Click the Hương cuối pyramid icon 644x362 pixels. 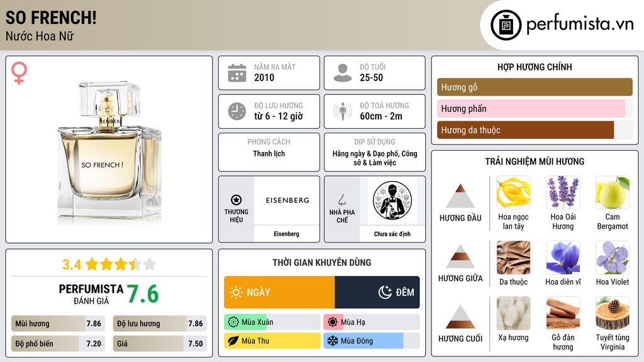point(460,317)
